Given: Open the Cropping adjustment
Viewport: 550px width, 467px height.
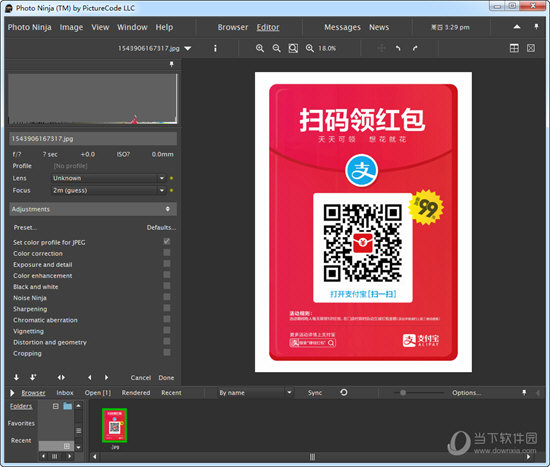Looking at the screenshot, I should [27, 353].
